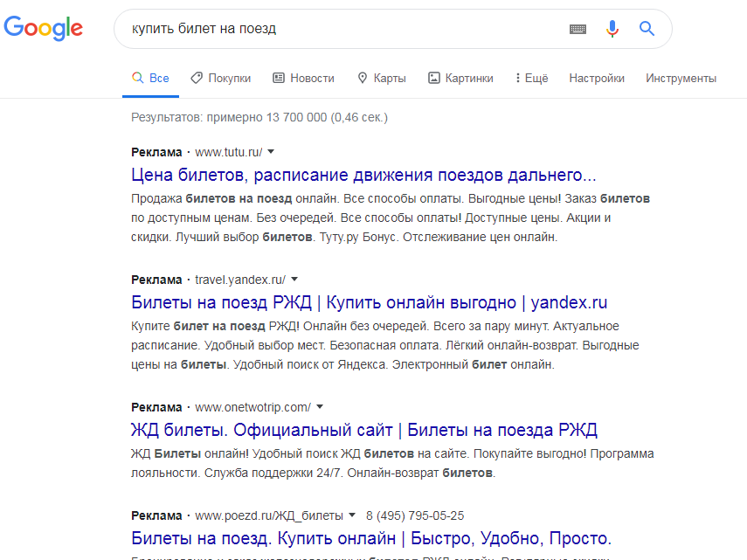Image resolution: width=747 pixels, height=560 pixels.
Task: Expand the arrow next to travel.yandex.ru
Action: click(x=294, y=279)
